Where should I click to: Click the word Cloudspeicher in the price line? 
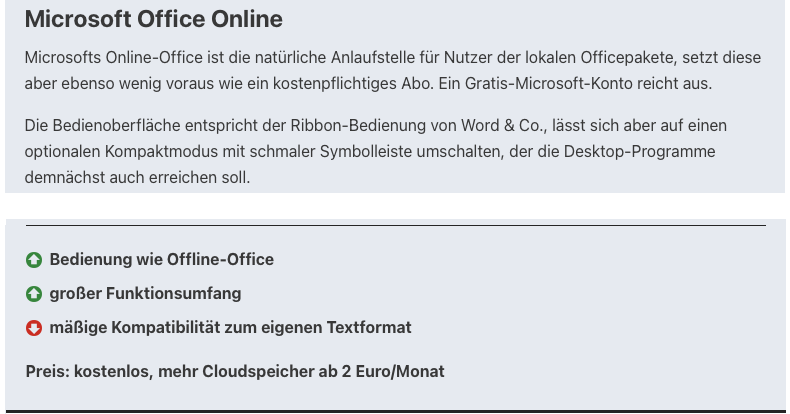point(257,372)
